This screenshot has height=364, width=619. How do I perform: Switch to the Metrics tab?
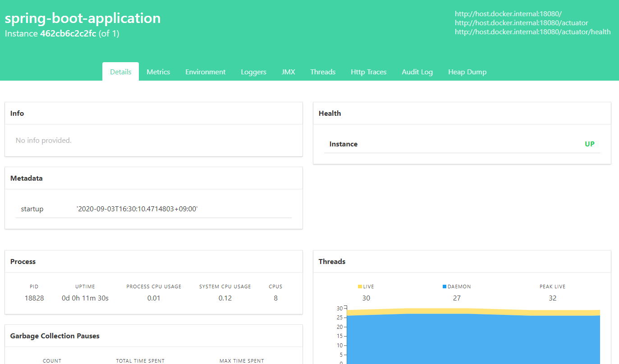(x=158, y=72)
